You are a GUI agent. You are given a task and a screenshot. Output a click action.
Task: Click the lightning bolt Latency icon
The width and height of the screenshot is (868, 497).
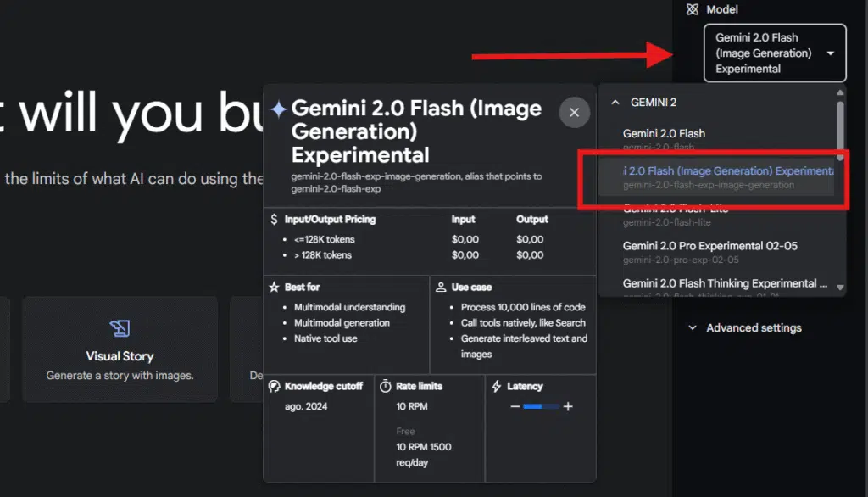pos(496,386)
